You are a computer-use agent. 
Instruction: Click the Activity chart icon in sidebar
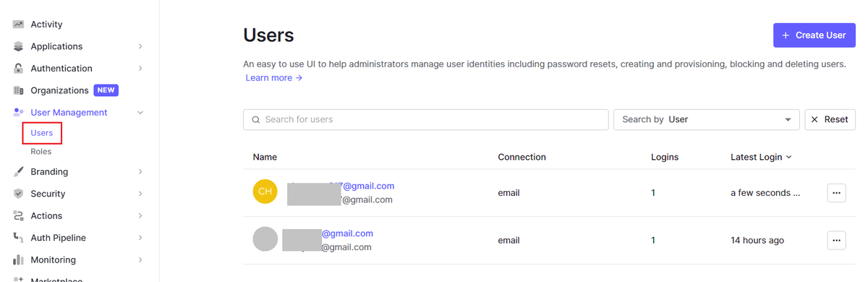19,25
